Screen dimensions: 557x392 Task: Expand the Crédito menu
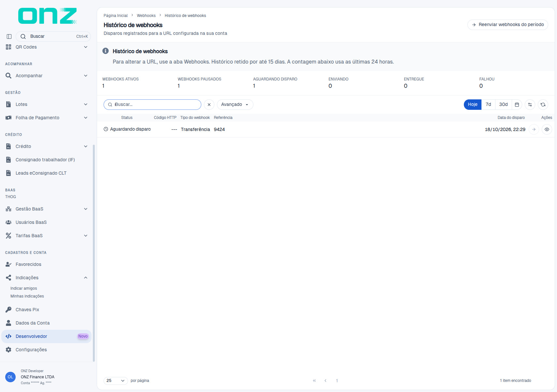point(46,146)
